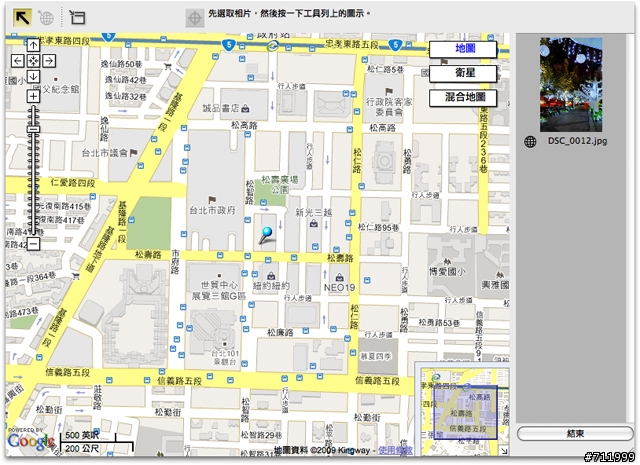Open the 使用條款 terms link
640x465 pixels.
(395, 450)
